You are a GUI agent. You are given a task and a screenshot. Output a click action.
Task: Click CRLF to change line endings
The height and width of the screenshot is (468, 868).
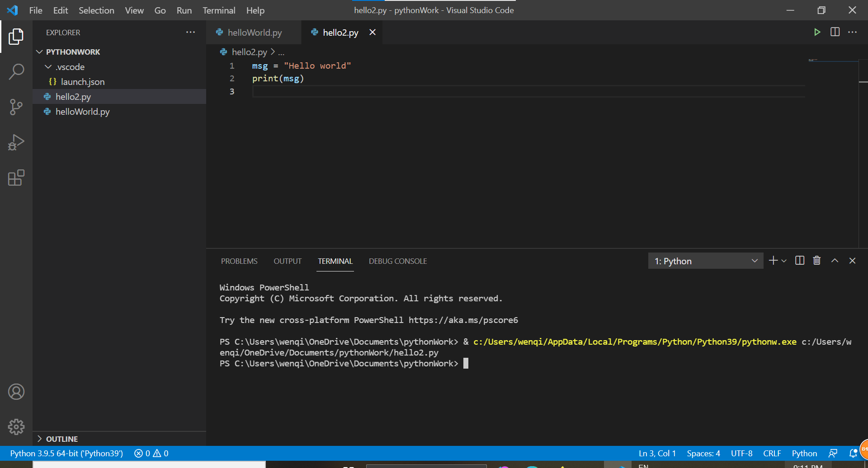(x=772, y=453)
